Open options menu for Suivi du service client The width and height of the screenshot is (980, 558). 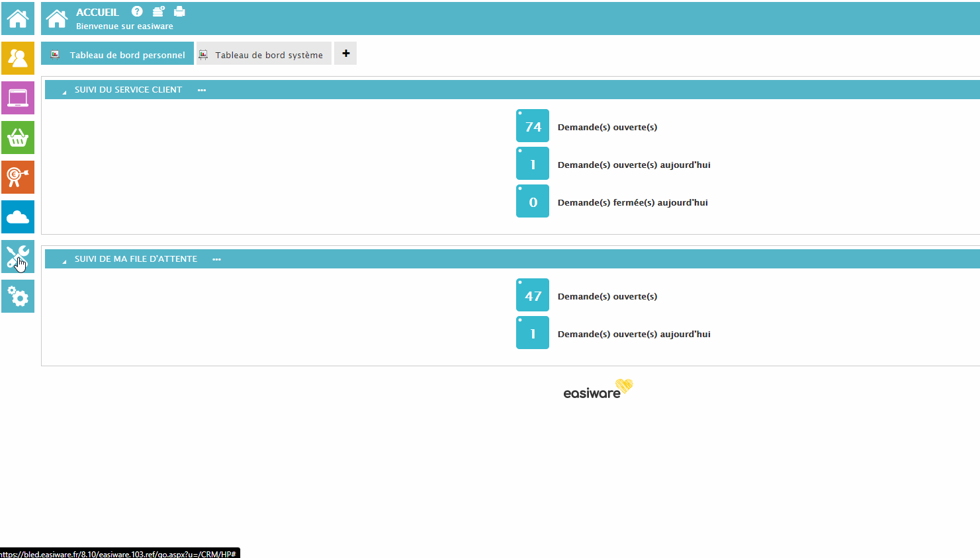[202, 90]
